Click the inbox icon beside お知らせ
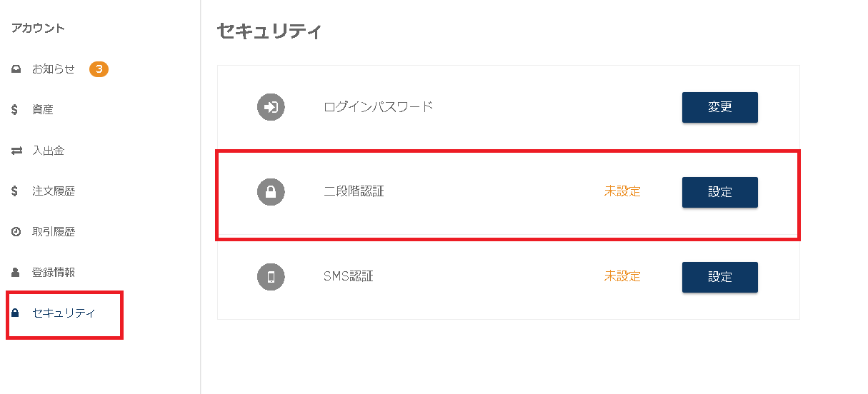The image size is (868, 394). click(16, 69)
